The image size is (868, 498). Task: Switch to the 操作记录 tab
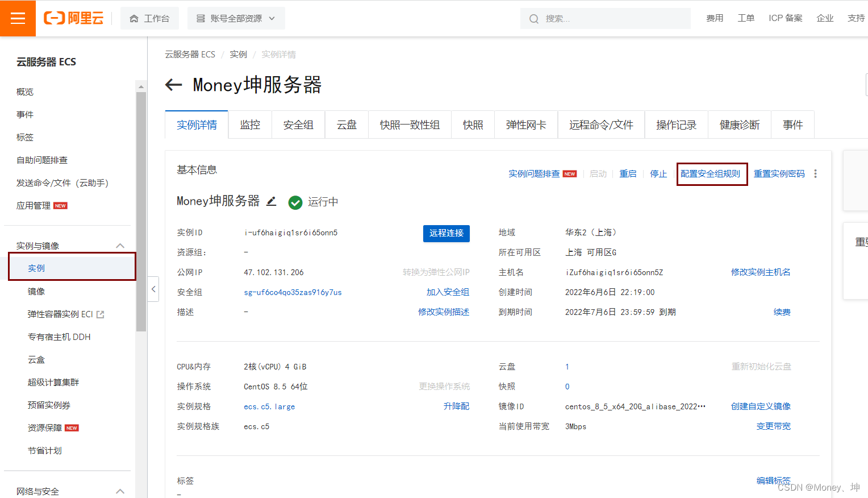(x=676, y=125)
